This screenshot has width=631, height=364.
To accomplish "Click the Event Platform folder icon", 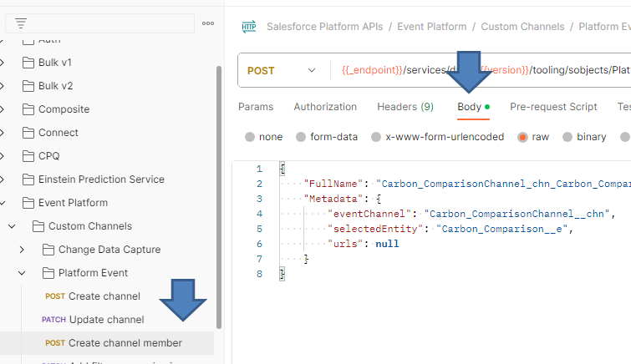I will pyautogui.click(x=28, y=203).
